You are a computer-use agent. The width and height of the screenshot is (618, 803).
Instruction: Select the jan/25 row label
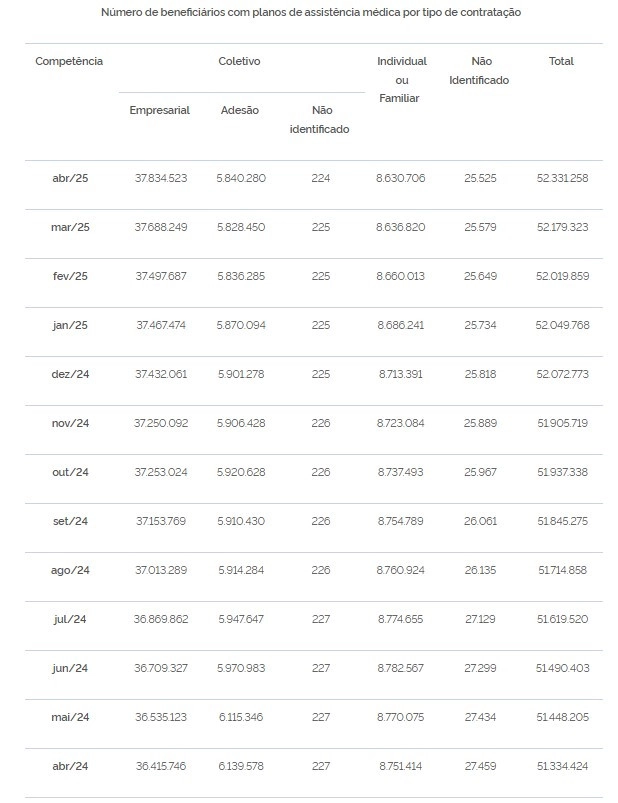70,325
